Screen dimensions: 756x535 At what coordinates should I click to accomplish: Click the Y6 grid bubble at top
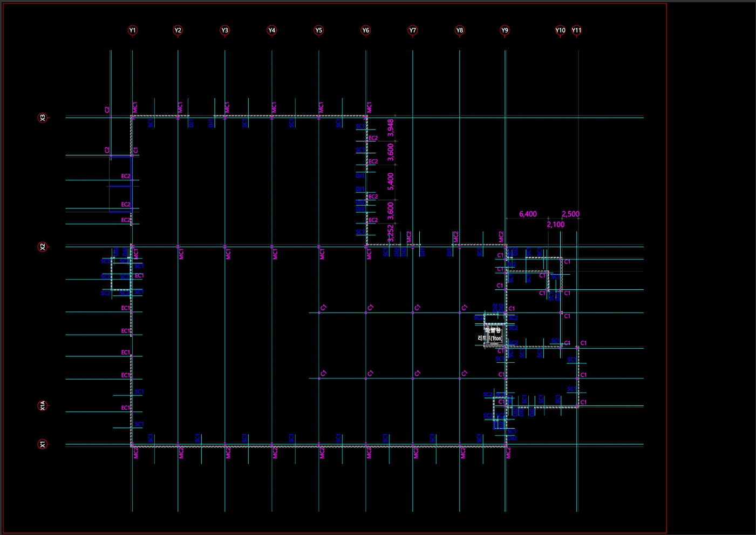[x=366, y=30]
